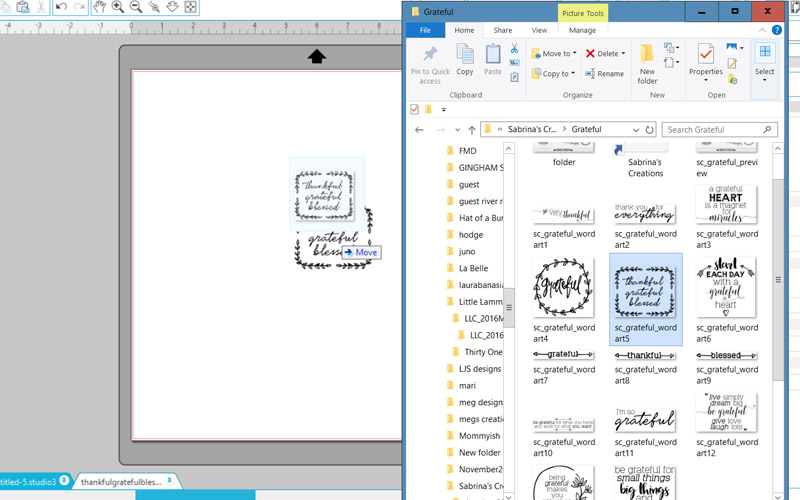The height and width of the screenshot is (500, 800).
Task: Switch to the View ribbon tab
Action: tap(539, 30)
